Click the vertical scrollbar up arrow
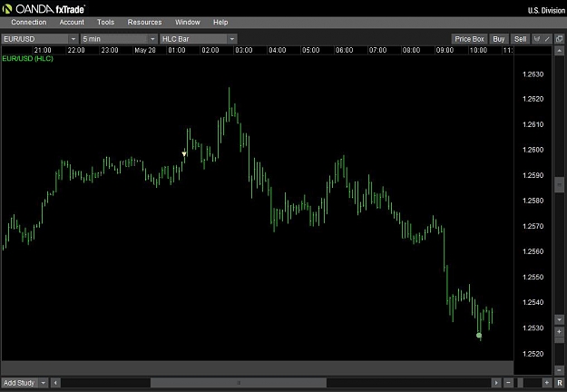Image resolution: width=567 pixels, height=392 pixels. (560, 51)
